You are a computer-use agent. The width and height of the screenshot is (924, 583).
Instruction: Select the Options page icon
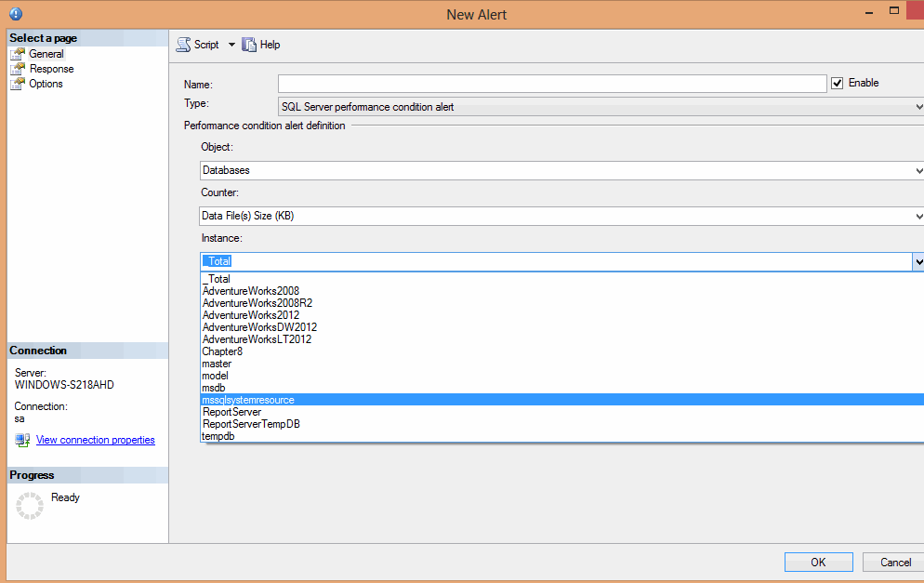19,83
